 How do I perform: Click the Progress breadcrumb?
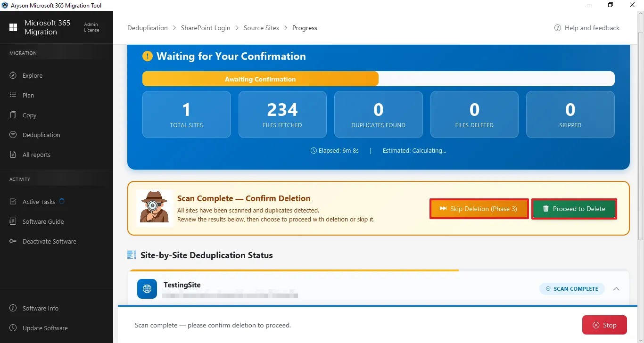(x=305, y=28)
